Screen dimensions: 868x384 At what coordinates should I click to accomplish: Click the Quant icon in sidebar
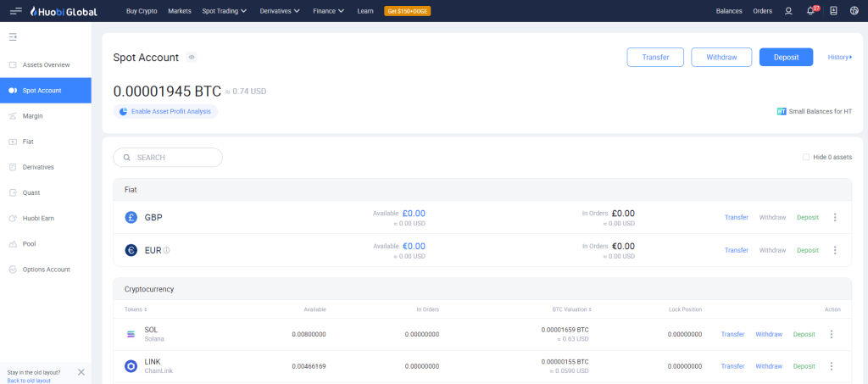[14, 192]
